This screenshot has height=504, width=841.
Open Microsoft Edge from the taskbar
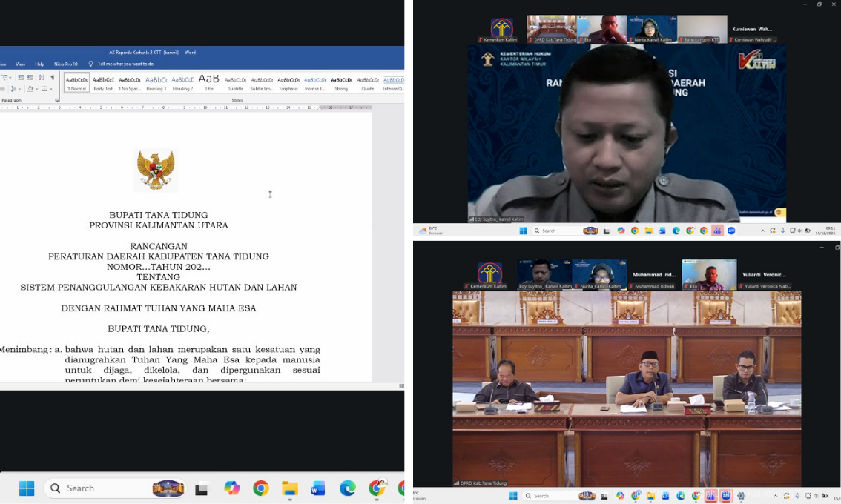click(347, 488)
